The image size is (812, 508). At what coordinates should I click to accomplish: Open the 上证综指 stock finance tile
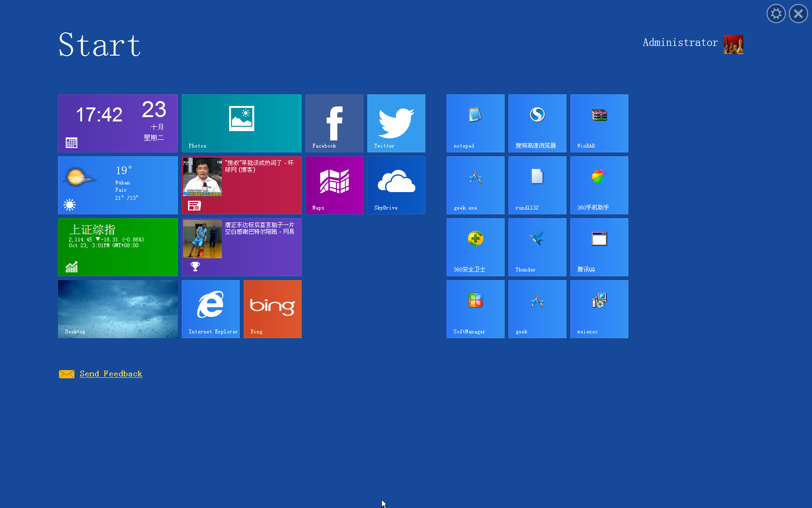118,247
